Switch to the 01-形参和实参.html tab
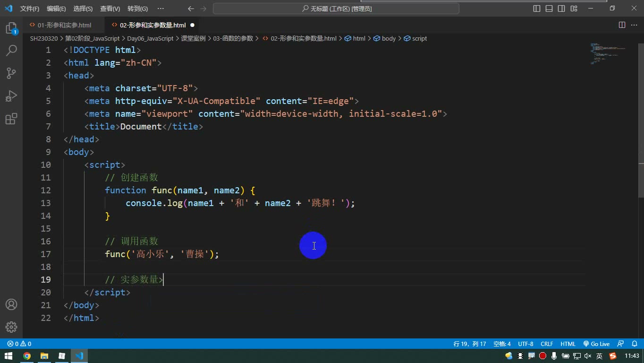This screenshot has height=363, width=644. click(x=64, y=25)
